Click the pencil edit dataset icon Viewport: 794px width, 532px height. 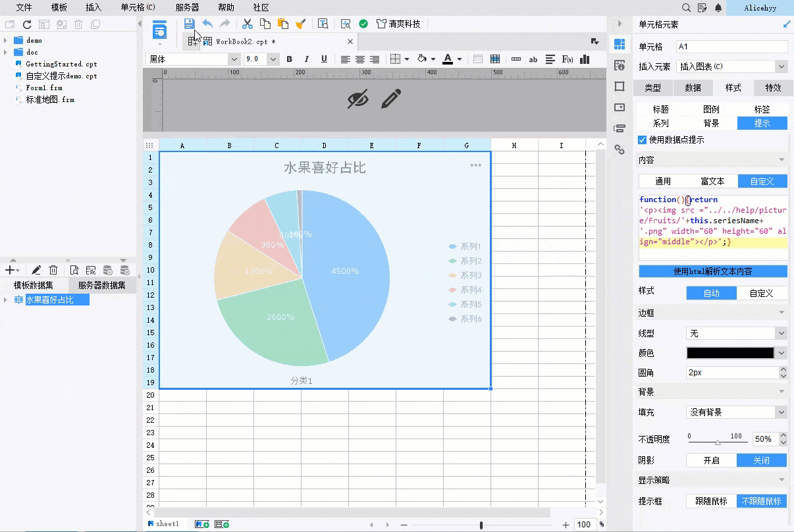pyautogui.click(x=36, y=270)
